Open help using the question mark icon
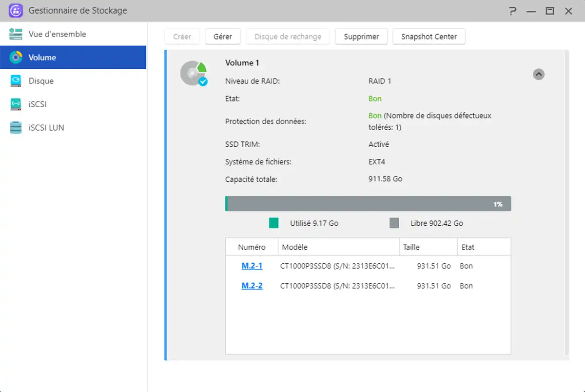585x392 pixels. tap(512, 10)
